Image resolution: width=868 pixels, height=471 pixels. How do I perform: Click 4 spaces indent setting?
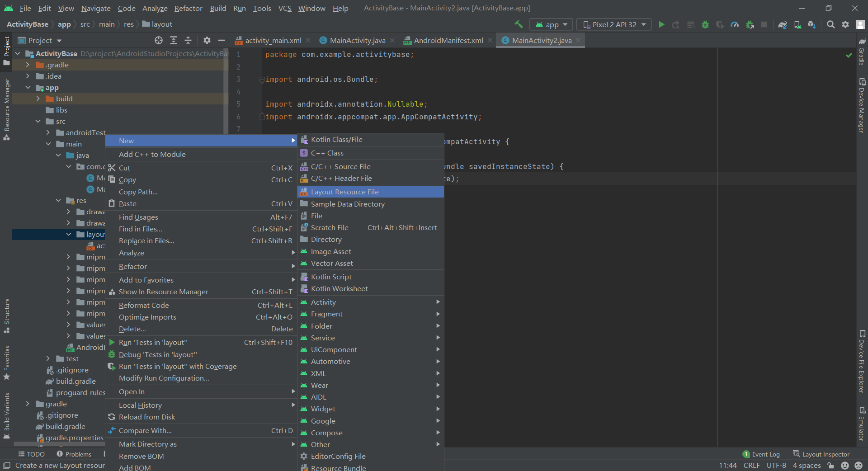(x=807, y=465)
